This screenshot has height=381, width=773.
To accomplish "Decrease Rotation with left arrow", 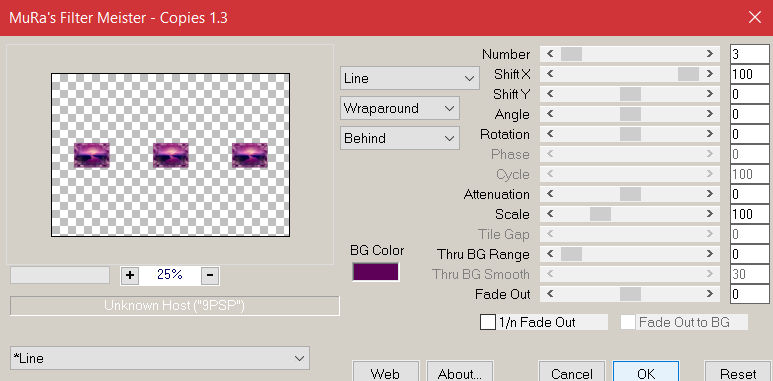I will (550, 134).
